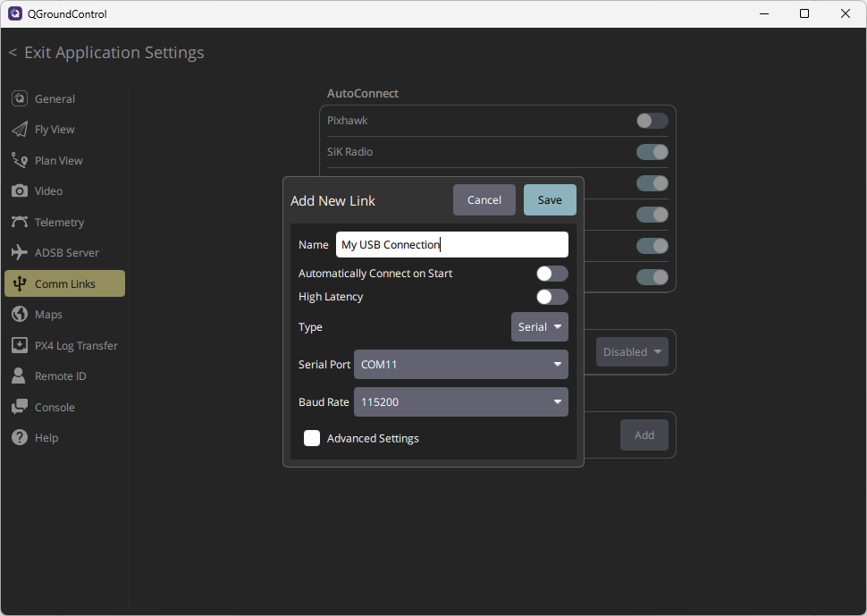Click the ADSB Server airplane icon
The width and height of the screenshot is (867, 616).
pos(20,253)
